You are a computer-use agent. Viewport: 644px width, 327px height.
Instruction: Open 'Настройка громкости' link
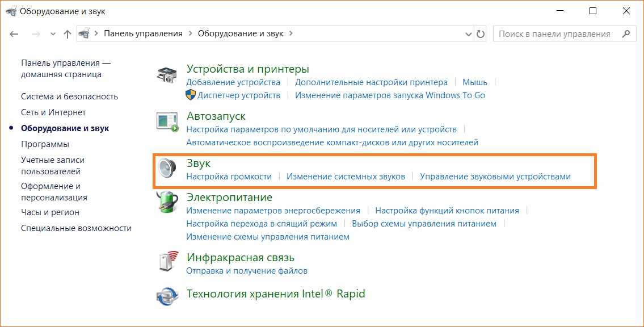tap(229, 177)
